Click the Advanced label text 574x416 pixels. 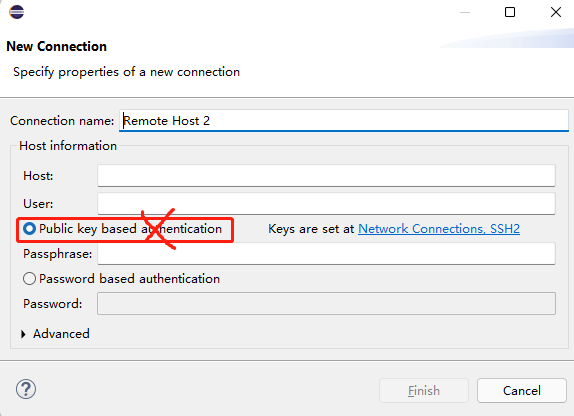click(x=61, y=334)
